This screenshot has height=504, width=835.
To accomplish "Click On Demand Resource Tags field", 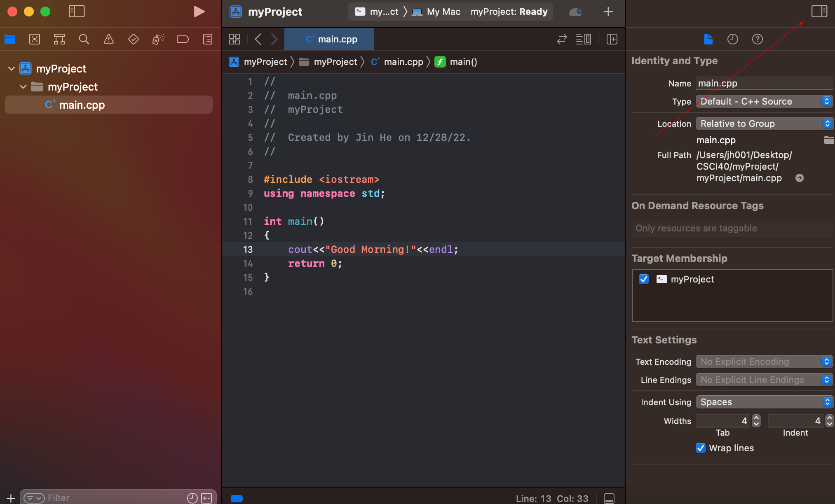I will pos(732,228).
